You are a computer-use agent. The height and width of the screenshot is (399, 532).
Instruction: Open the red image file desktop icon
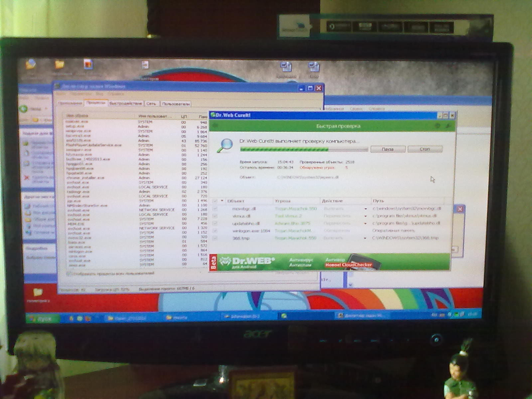pyautogui.click(x=88, y=64)
